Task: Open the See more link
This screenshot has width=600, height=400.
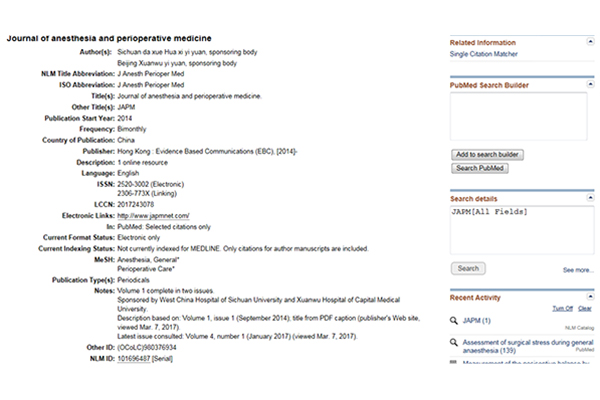Action: coord(578,270)
